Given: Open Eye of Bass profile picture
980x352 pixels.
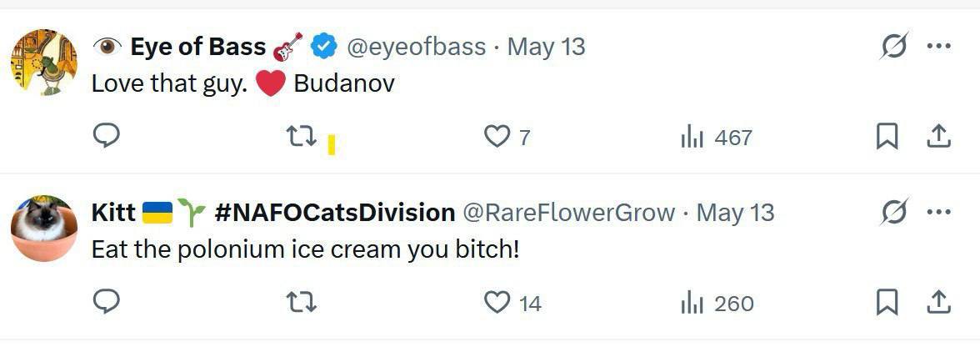Looking at the screenshot, I should tap(43, 63).
